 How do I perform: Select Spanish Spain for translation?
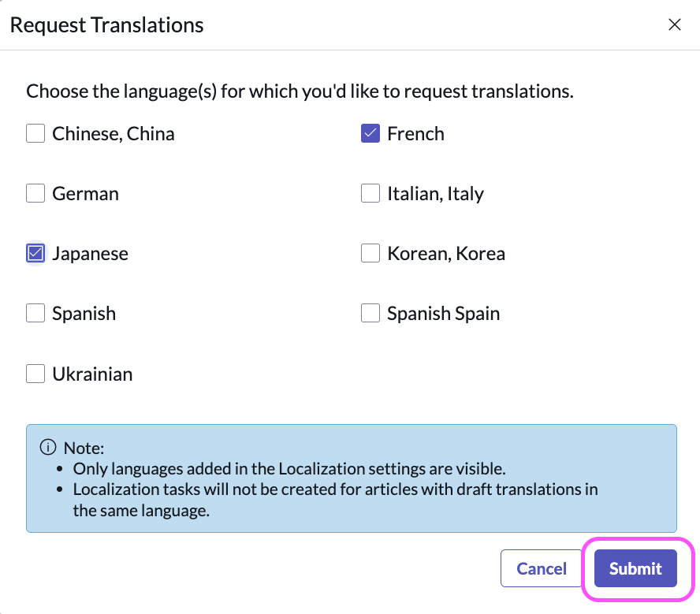[370, 313]
